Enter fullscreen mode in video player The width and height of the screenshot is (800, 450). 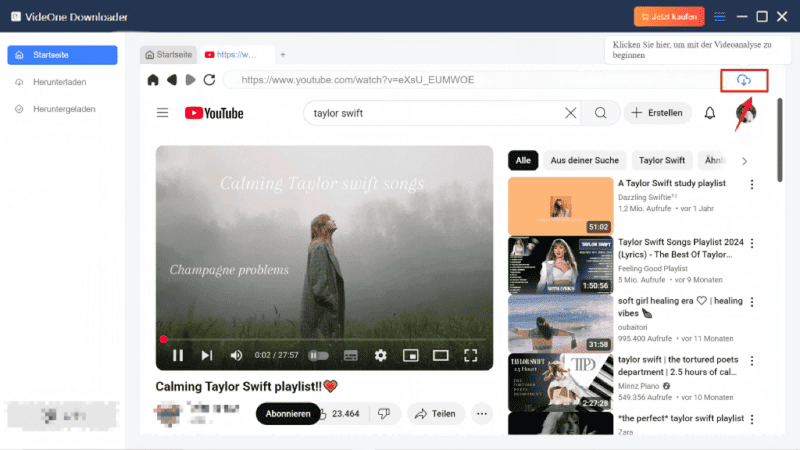pos(471,355)
